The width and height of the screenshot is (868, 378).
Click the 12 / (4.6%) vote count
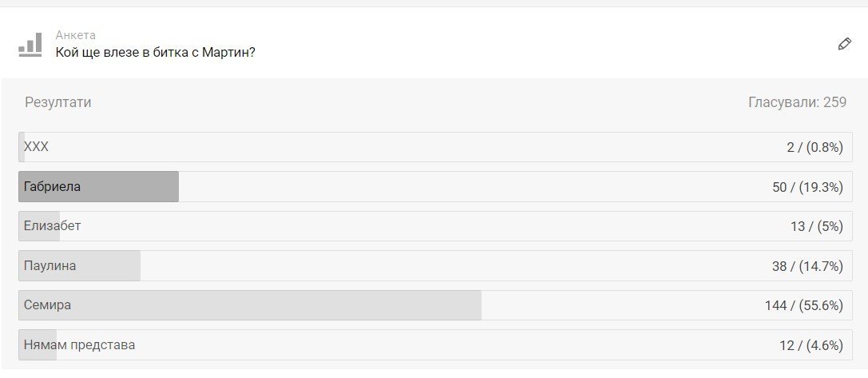[x=811, y=345]
